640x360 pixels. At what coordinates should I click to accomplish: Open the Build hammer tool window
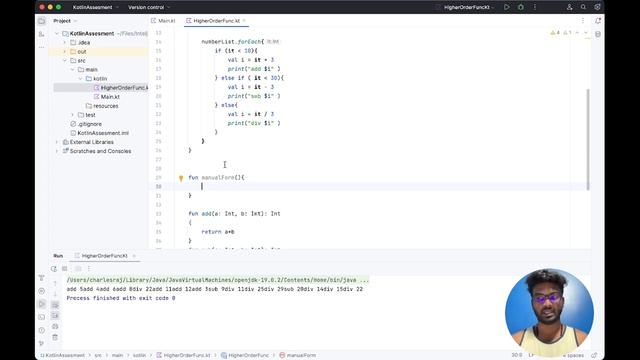click(42, 278)
